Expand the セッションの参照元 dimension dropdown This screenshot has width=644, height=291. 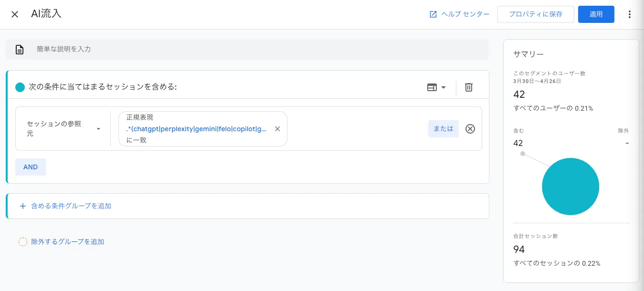[63, 129]
